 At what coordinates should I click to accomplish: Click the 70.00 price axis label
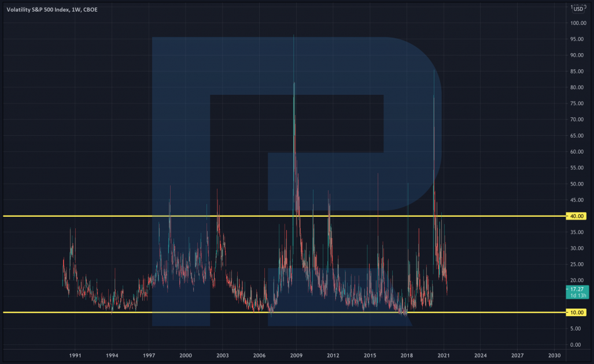pos(577,120)
